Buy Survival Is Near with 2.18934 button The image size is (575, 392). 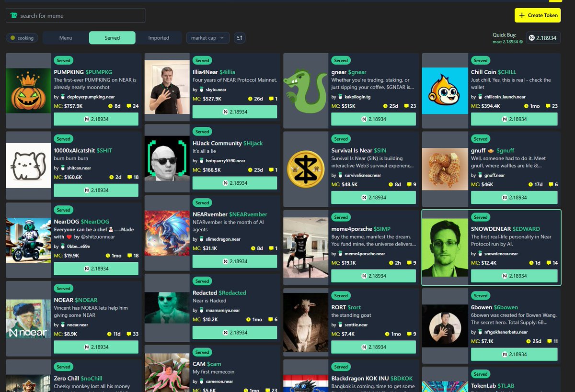pos(373,197)
